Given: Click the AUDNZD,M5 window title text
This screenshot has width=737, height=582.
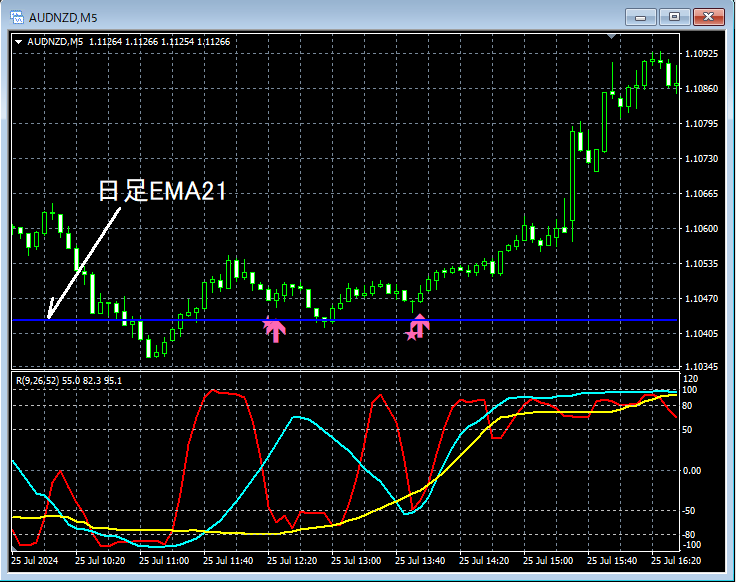Looking at the screenshot, I should tap(63, 18).
